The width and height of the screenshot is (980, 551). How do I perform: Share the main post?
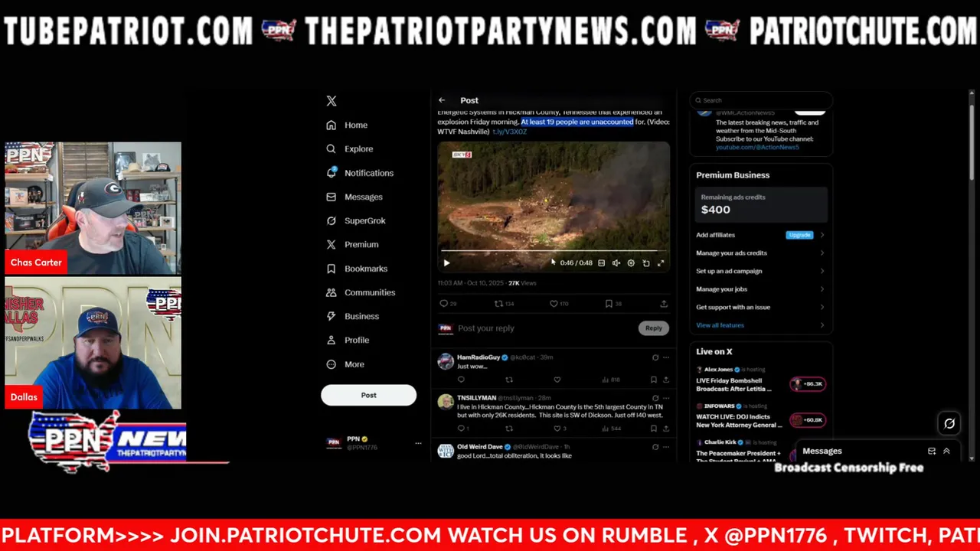tap(664, 304)
